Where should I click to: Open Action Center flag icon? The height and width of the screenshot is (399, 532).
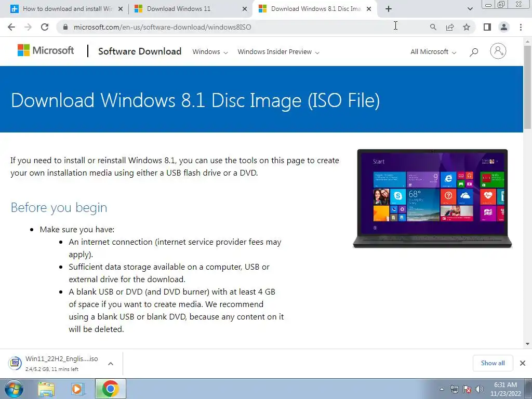click(x=467, y=389)
